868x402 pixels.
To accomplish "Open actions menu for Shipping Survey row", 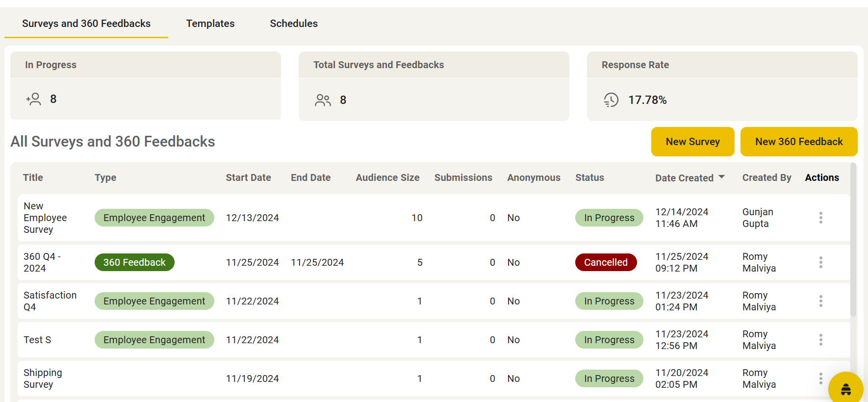I will [820, 378].
